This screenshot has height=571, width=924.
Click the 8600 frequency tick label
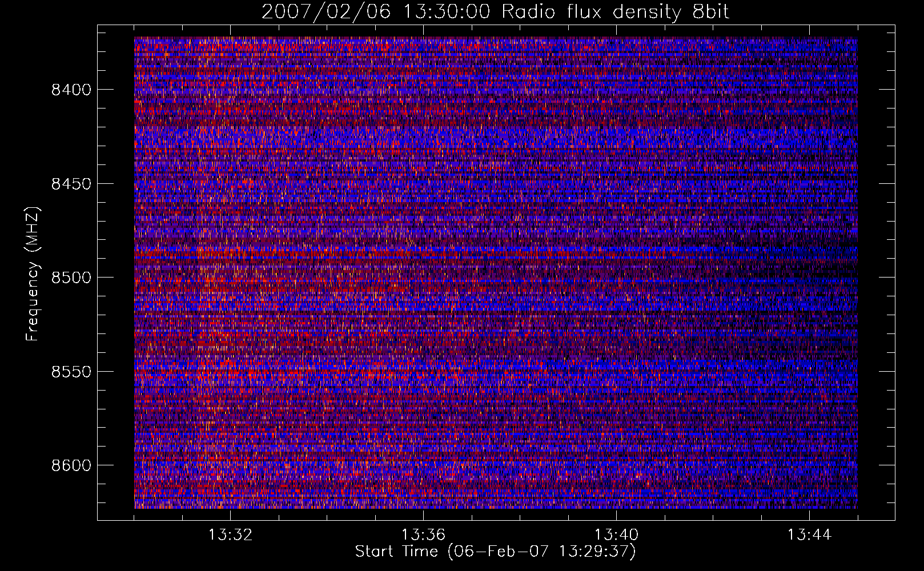tap(71, 465)
